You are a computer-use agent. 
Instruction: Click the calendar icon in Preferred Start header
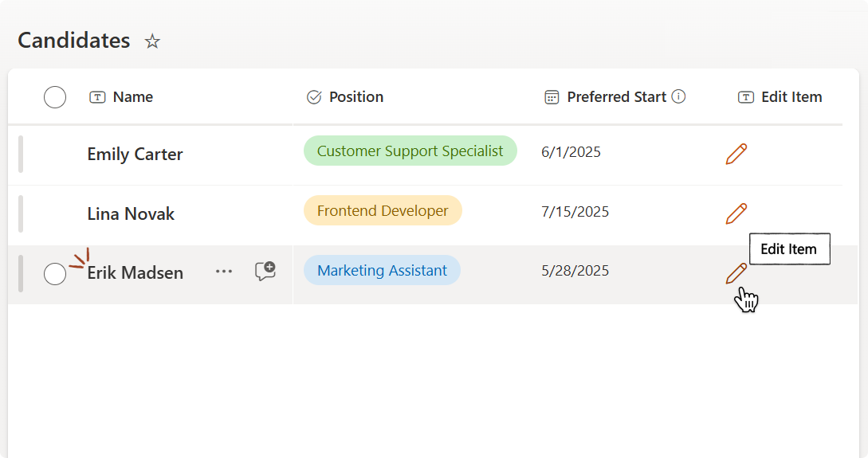pyautogui.click(x=552, y=97)
